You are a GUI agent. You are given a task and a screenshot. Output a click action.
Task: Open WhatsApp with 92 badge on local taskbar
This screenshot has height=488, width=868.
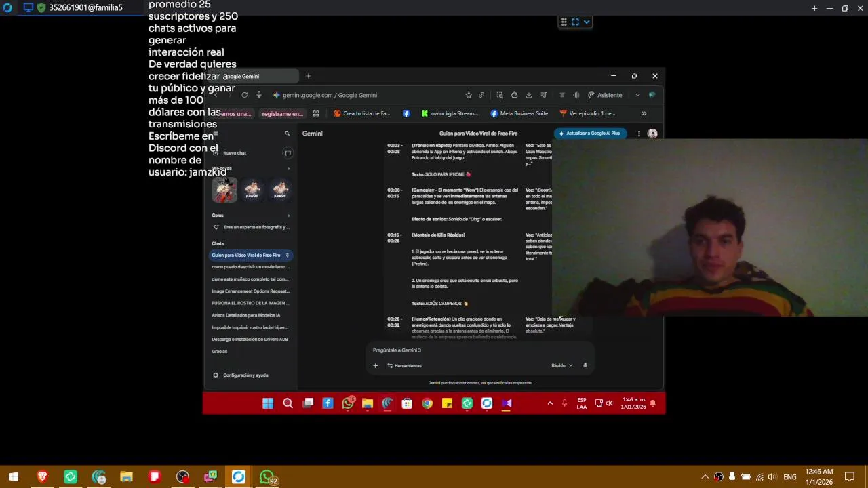pos(267,478)
